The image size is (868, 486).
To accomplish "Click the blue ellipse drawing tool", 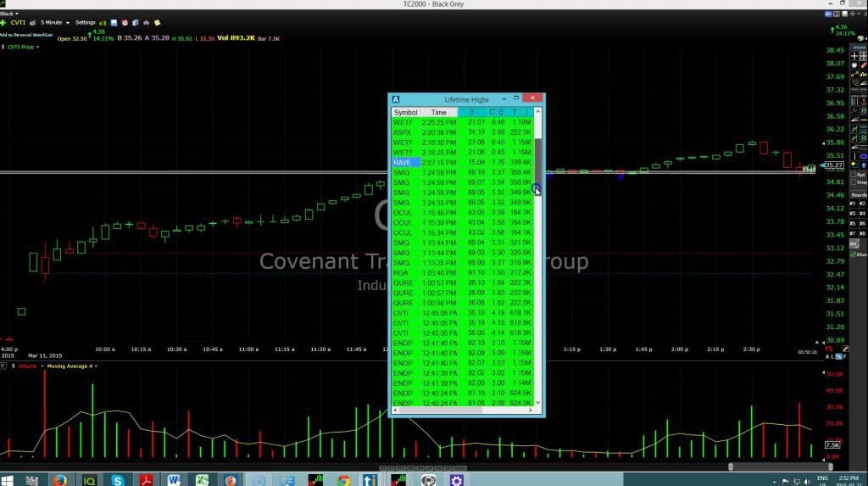I will (863, 156).
